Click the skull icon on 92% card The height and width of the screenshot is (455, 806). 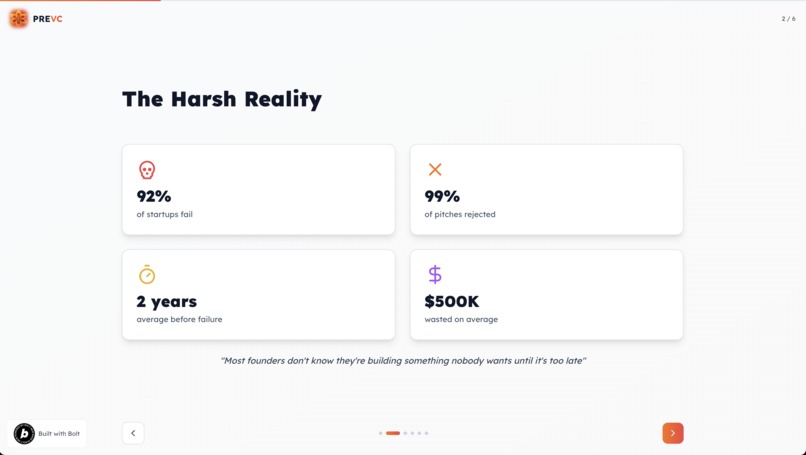tap(147, 170)
